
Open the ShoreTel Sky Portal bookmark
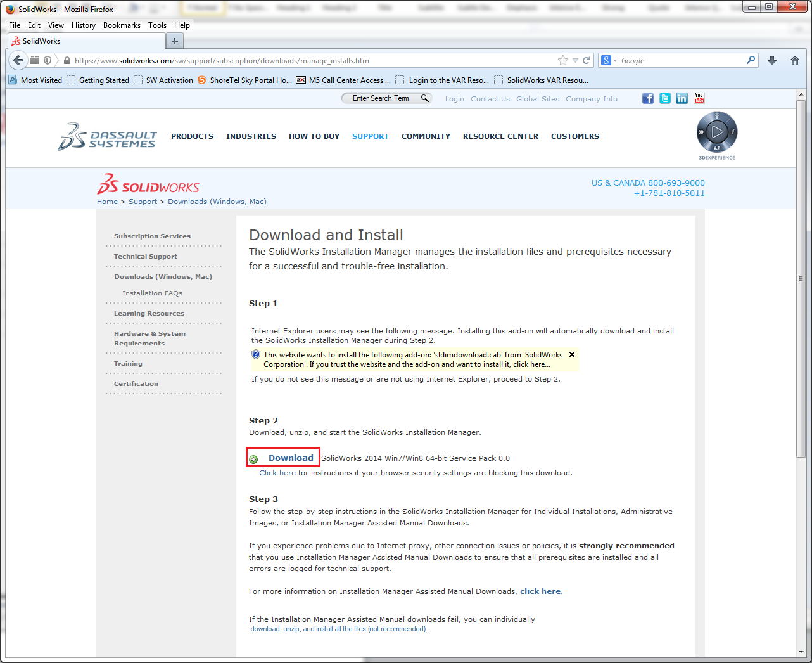click(x=244, y=80)
